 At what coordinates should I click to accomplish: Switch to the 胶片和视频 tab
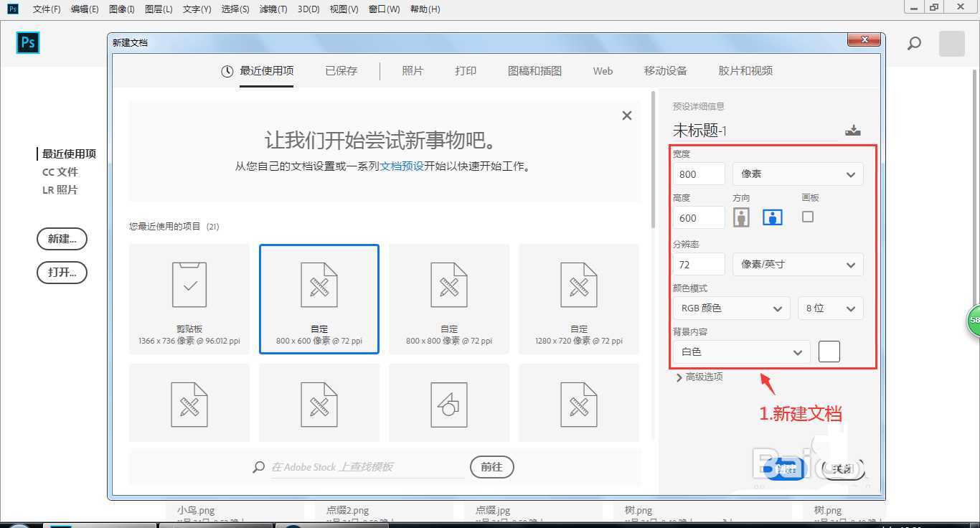tap(745, 70)
